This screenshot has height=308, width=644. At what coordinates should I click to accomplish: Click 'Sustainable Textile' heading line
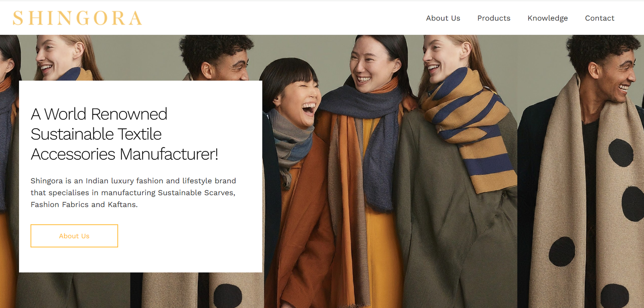click(96, 134)
